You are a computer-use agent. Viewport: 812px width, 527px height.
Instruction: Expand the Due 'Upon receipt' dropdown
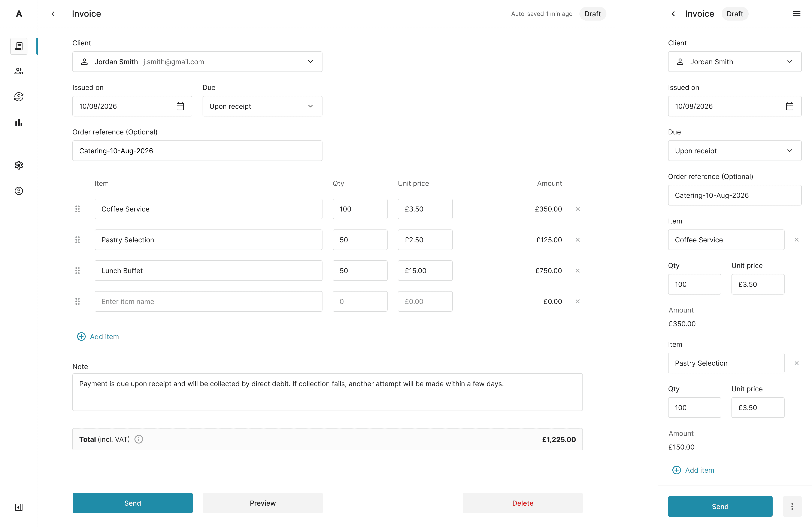click(x=262, y=106)
